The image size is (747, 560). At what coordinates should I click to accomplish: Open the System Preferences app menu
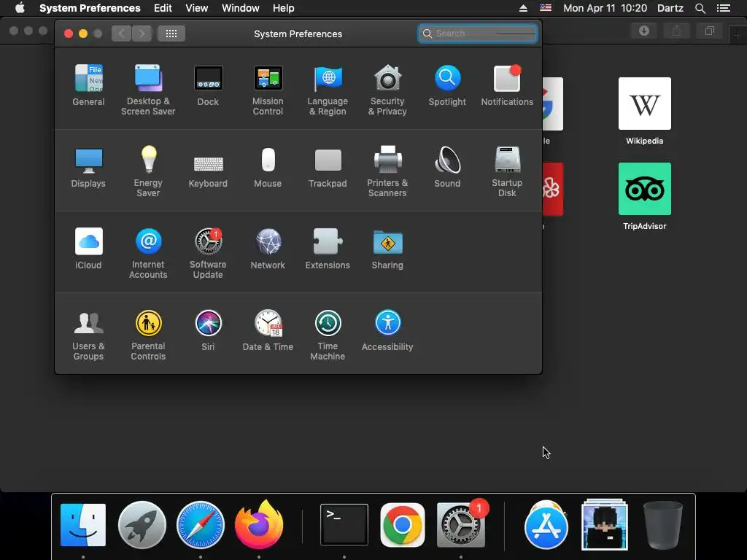pyautogui.click(x=90, y=8)
